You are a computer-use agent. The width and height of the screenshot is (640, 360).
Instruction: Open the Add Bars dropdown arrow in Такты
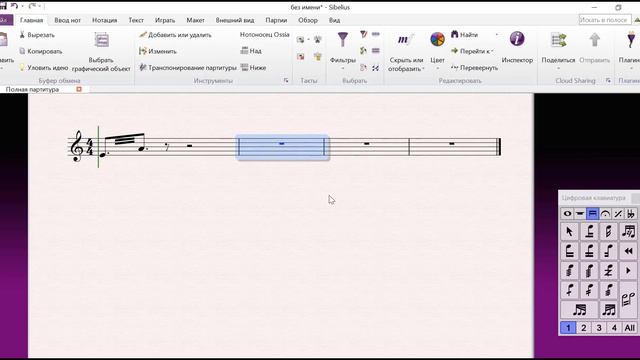point(308,40)
